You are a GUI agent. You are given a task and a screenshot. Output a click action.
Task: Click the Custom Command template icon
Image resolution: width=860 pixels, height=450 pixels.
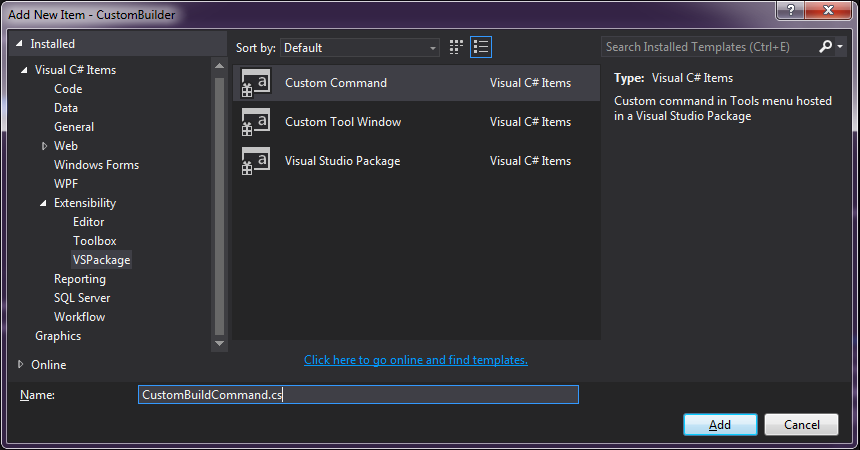click(256, 83)
